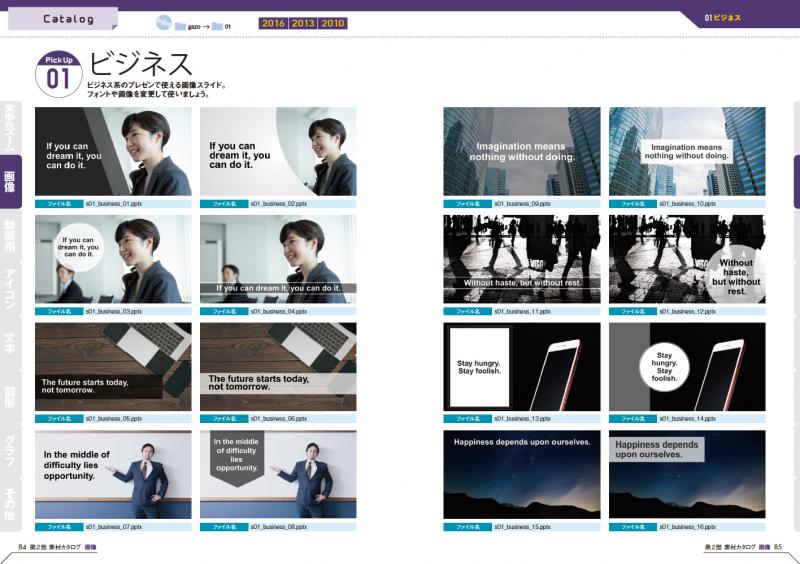Select the 画像 side tab

coord(11,182)
